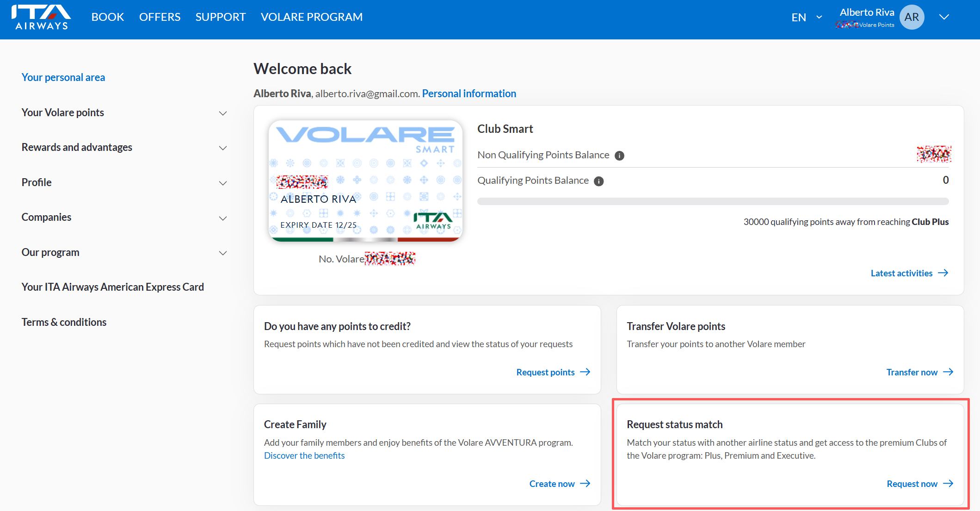This screenshot has height=511, width=980.
Task: Click the arrow beside Latest activities
Action: pos(943,273)
